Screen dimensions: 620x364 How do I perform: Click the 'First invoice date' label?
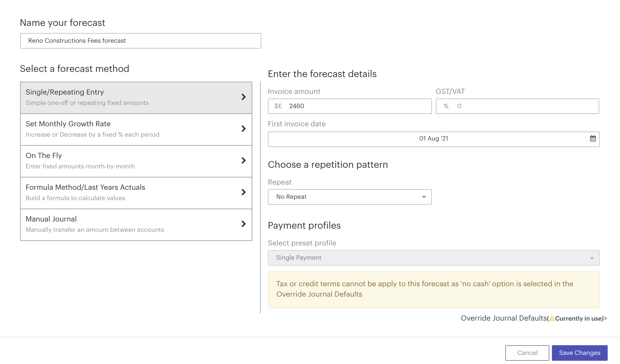point(297,124)
